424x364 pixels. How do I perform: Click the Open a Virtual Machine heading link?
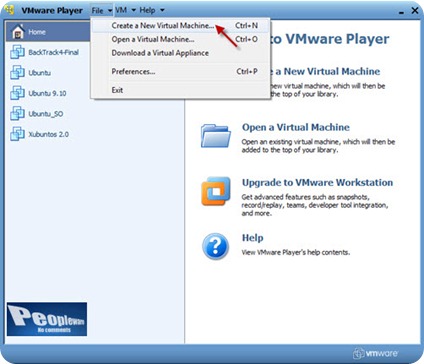pyautogui.click(x=296, y=127)
